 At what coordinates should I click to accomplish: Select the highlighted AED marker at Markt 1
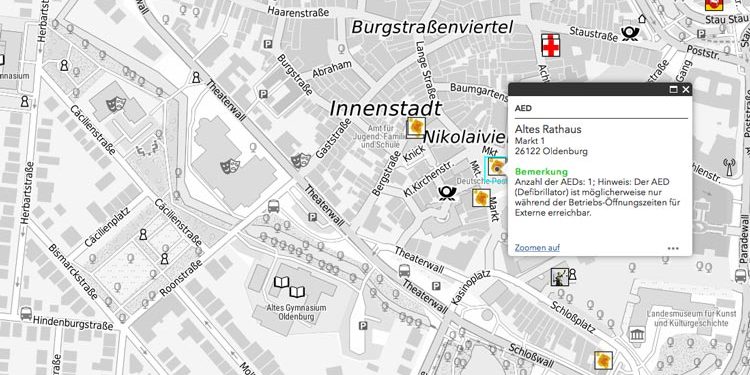coord(496,167)
